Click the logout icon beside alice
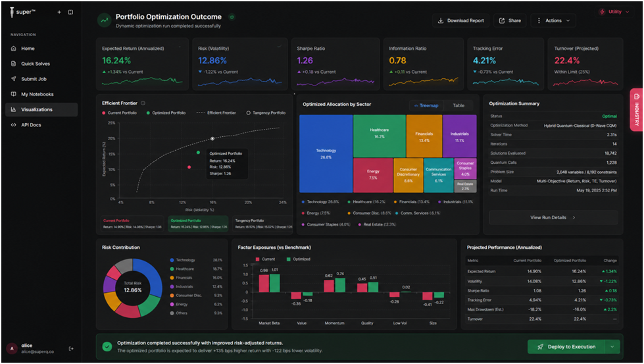Viewport: 644px width, 364px height. pyautogui.click(x=71, y=348)
